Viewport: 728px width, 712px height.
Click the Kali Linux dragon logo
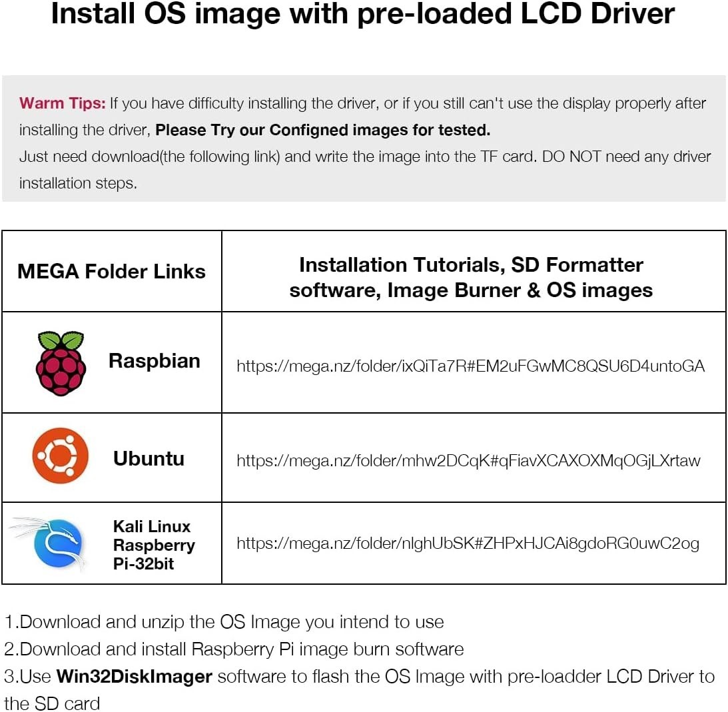point(51,543)
